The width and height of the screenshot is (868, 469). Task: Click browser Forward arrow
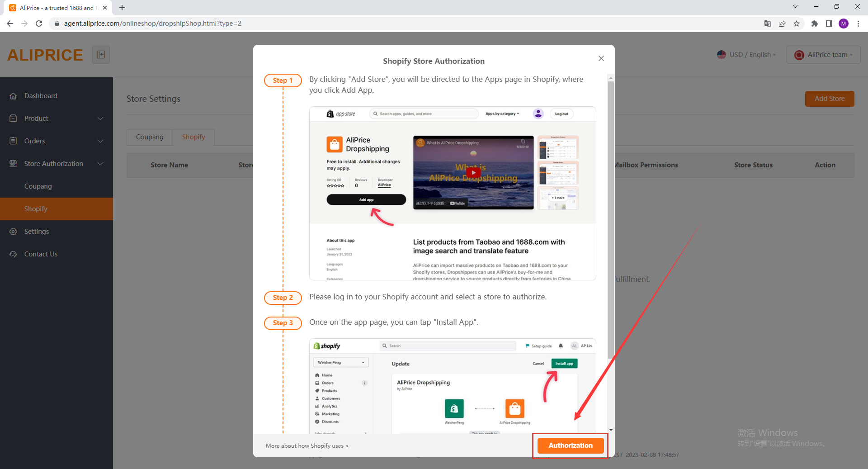(24, 24)
